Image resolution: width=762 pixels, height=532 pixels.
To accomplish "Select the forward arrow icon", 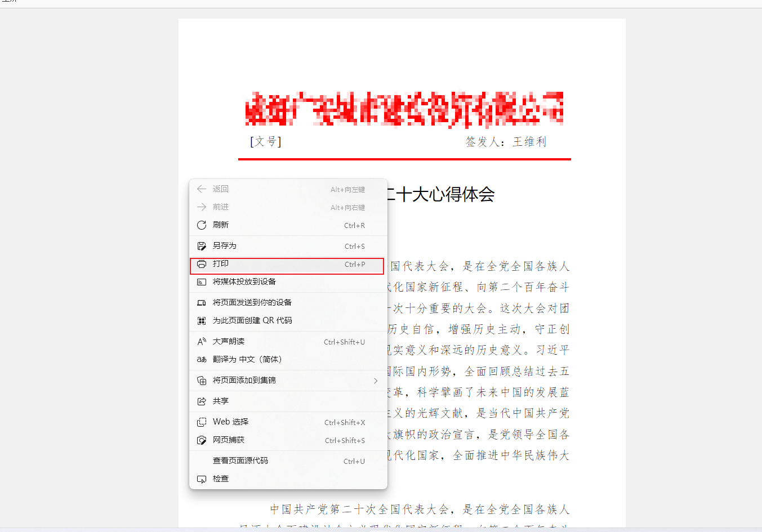I will pyautogui.click(x=202, y=207).
